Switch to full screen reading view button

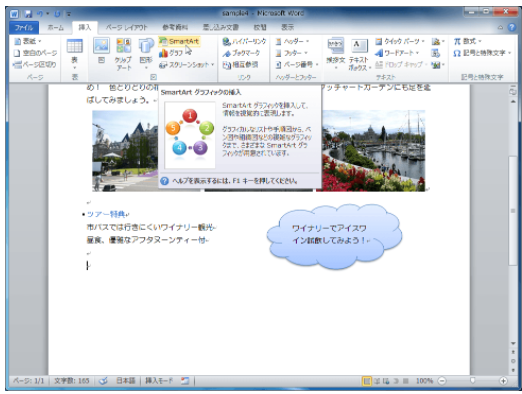377,381
